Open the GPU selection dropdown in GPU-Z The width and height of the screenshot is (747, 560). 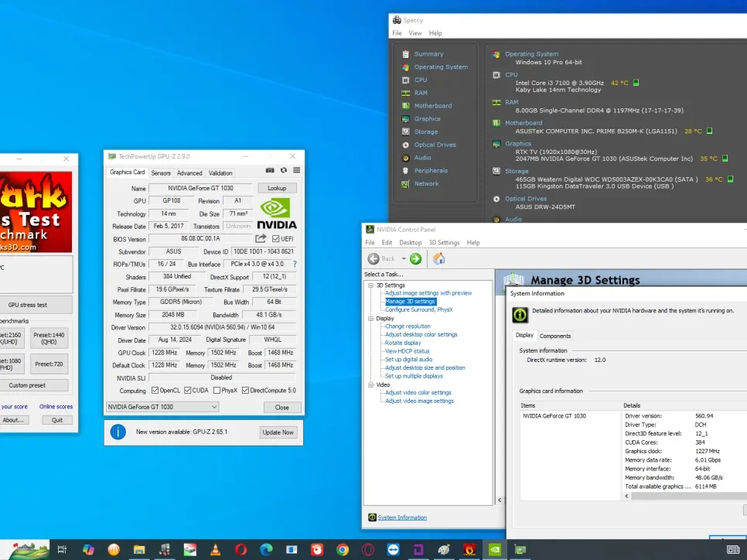(x=162, y=407)
